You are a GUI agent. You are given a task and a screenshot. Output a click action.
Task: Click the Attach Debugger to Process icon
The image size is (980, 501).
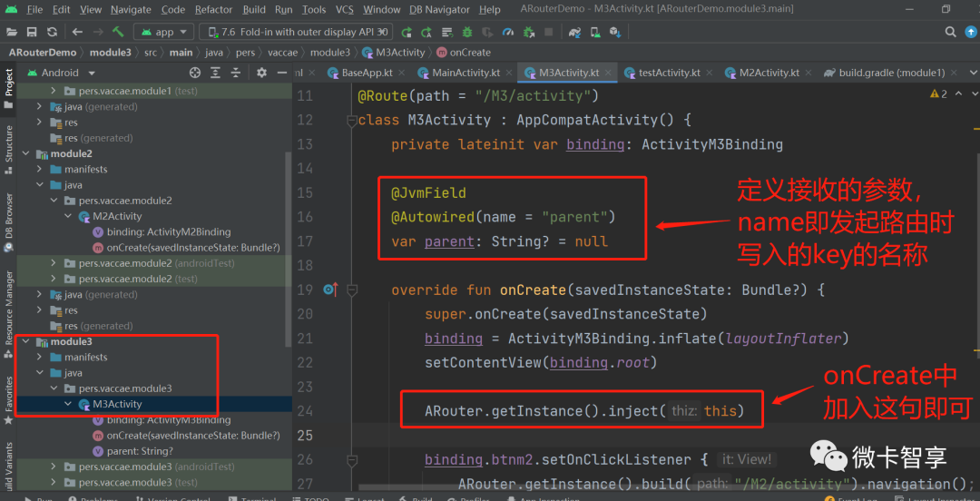[529, 32]
